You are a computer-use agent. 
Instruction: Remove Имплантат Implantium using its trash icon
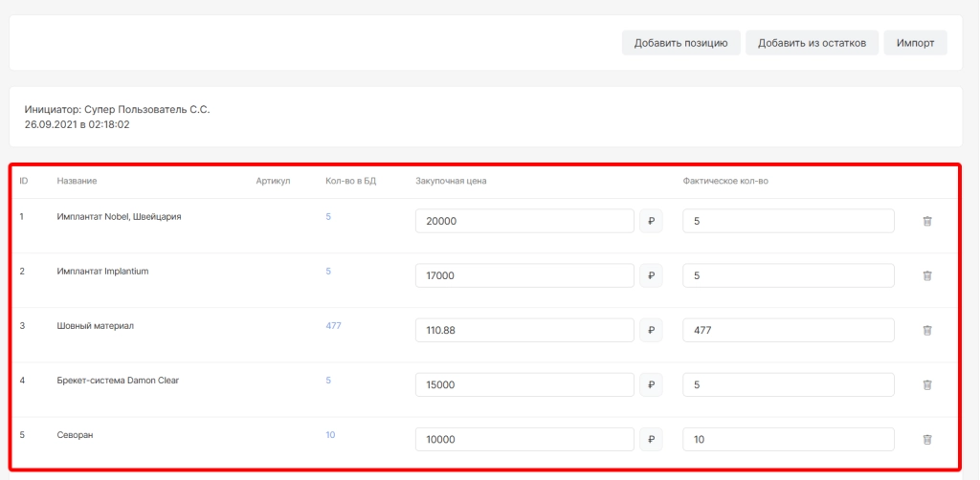[x=926, y=275]
